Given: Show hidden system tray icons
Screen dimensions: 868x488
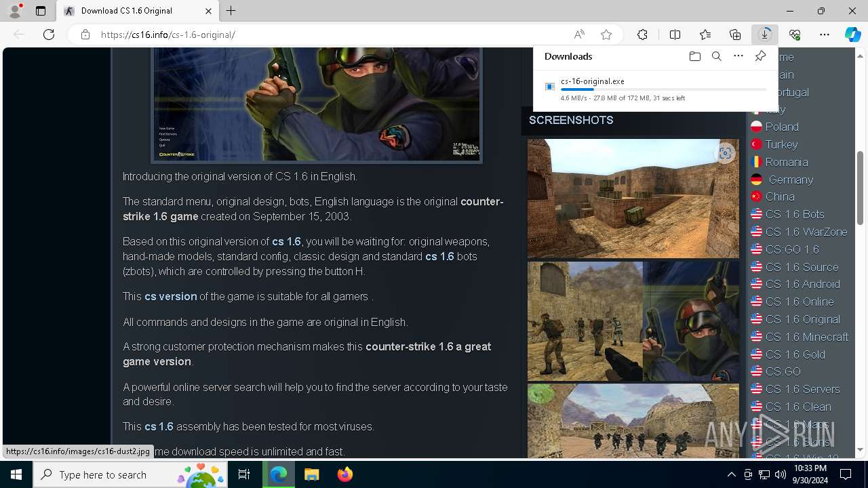Looking at the screenshot, I should pos(731,474).
